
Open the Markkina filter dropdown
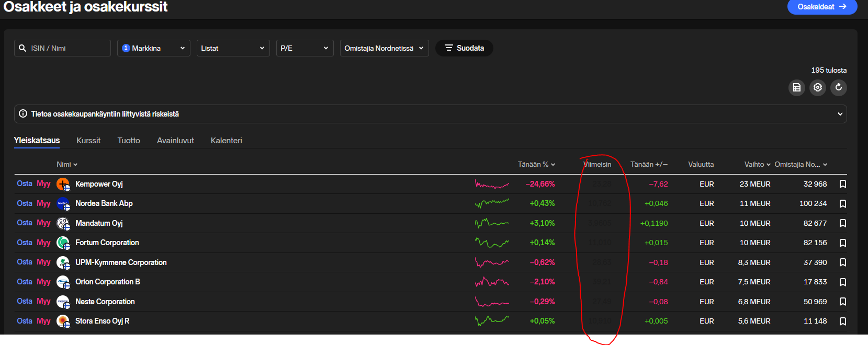click(154, 48)
